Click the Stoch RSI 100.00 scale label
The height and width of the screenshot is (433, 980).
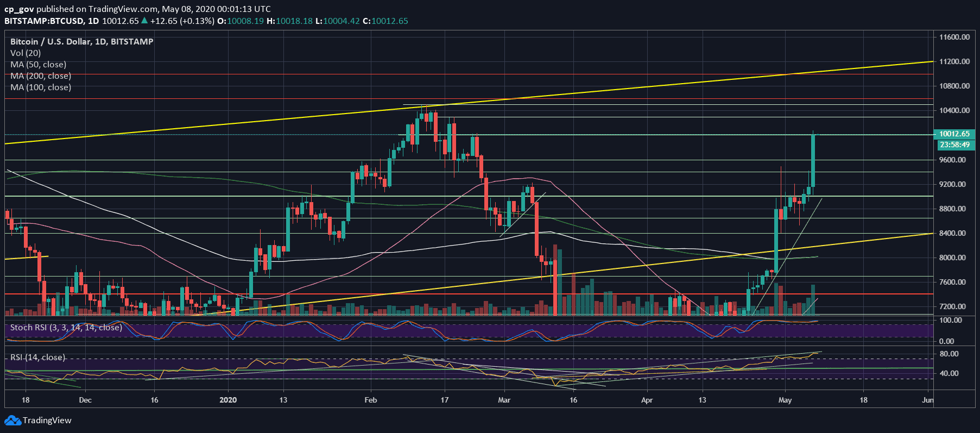pyautogui.click(x=951, y=320)
